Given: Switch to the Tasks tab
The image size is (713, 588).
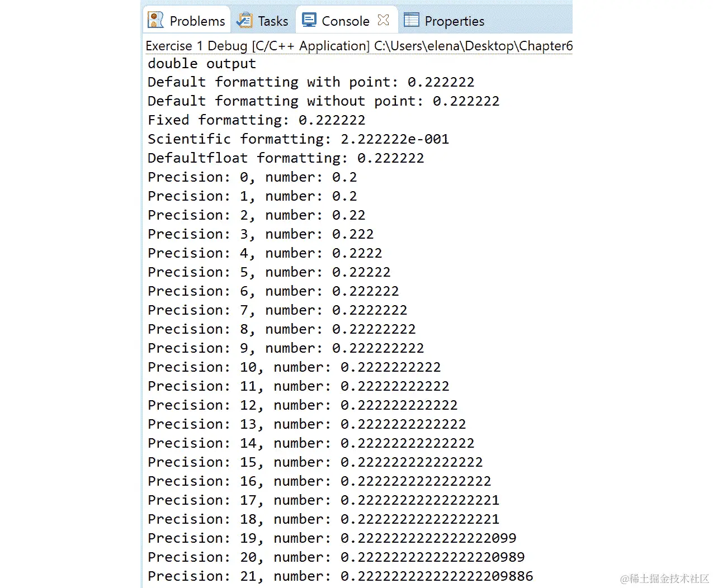Looking at the screenshot, I should [262, 21].
